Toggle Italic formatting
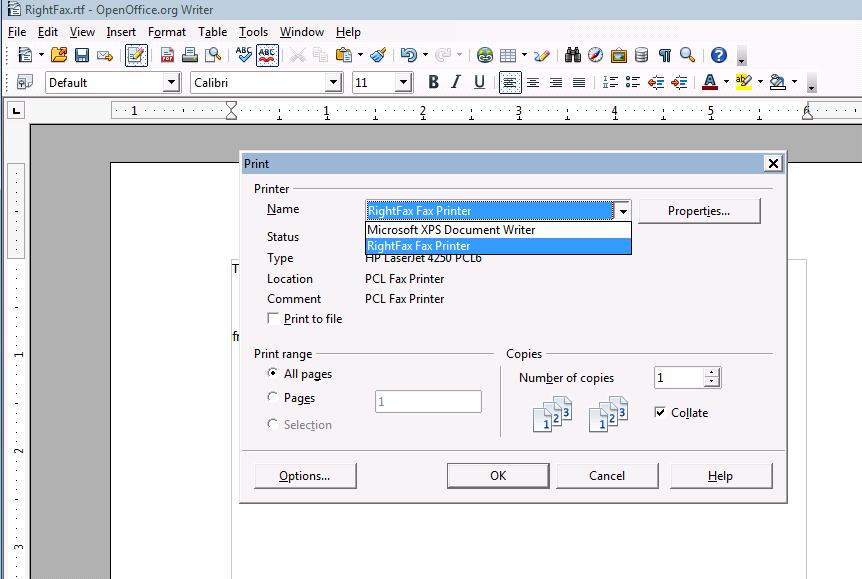This screenshot has height=579, width=862. (456, 82)
